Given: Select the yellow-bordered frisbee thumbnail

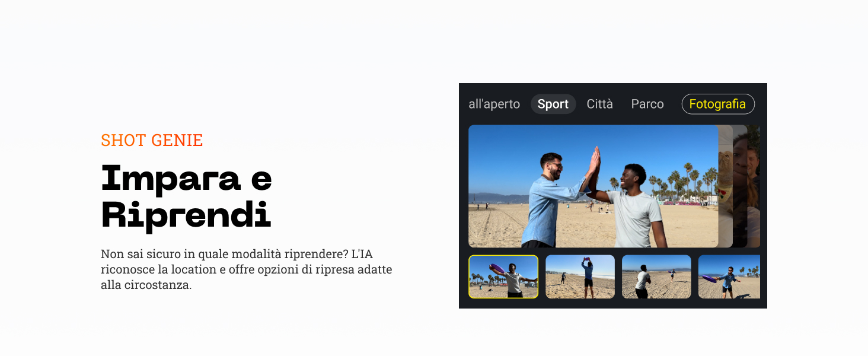Looking at the screenshot, I should tap(503, 276).
